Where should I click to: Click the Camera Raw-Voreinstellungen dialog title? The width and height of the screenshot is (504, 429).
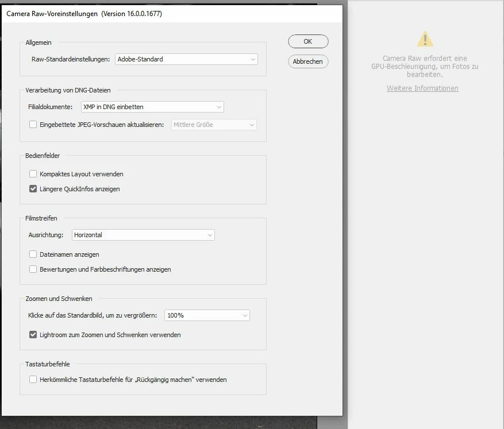tap(84, 14)
